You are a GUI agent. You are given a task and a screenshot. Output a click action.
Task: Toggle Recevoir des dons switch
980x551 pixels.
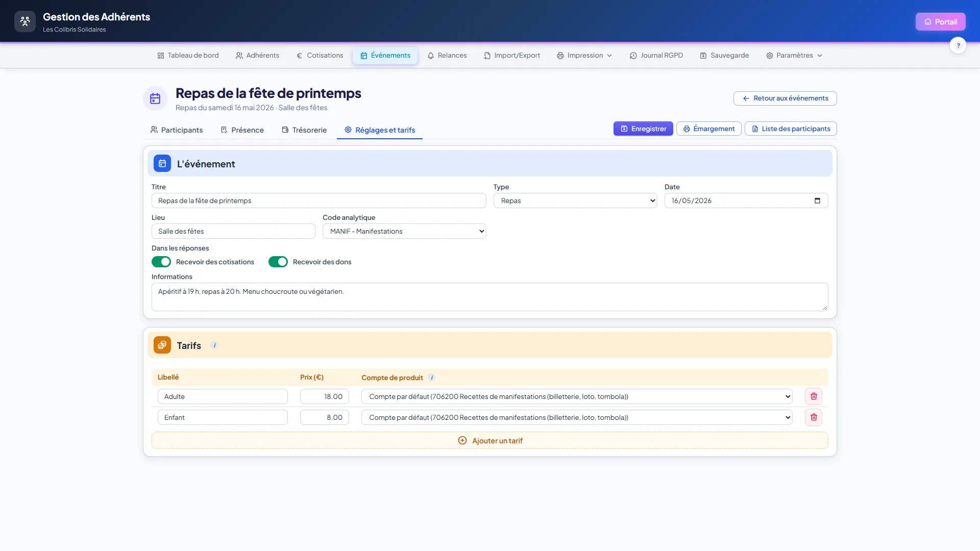pyautogui.click(x=278, y=262)
